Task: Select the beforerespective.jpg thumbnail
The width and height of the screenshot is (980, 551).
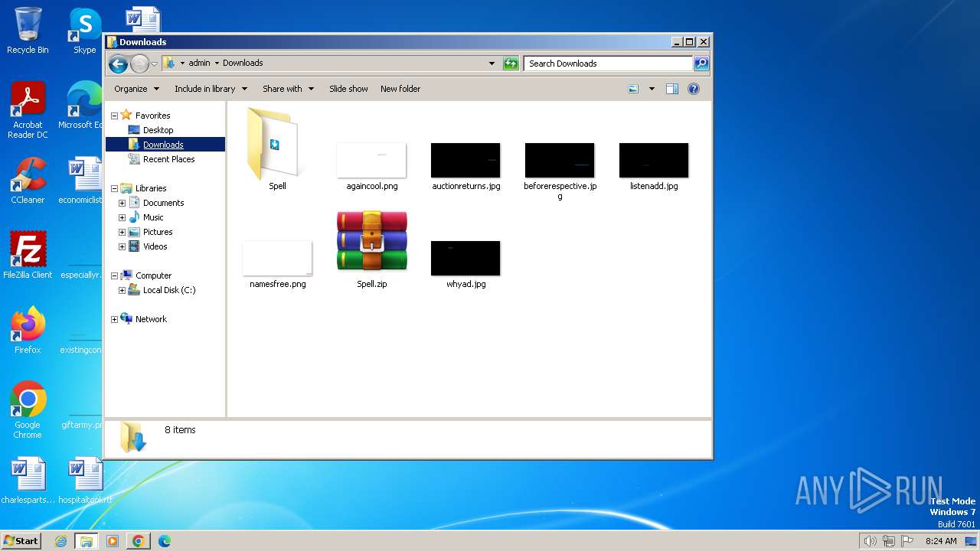Action: (560, 160)
